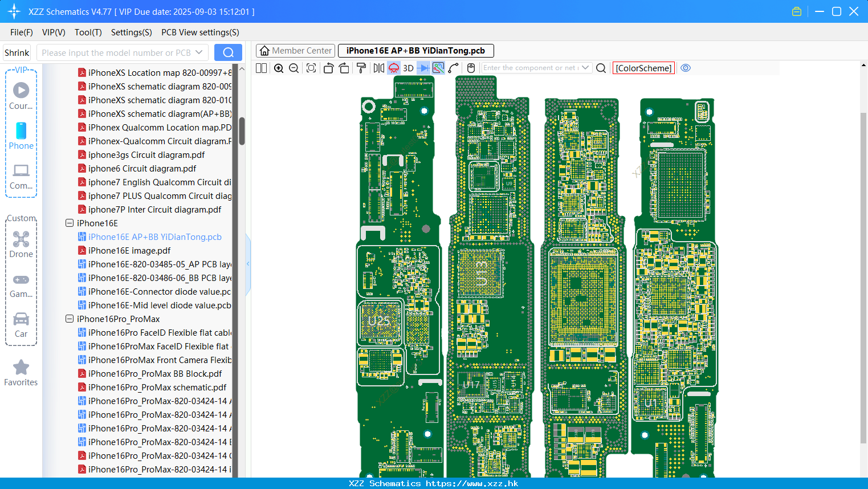The width and height of the screenshot is (868, 489).
Task: Select the paint roller tool
Action: pos(361,68)
